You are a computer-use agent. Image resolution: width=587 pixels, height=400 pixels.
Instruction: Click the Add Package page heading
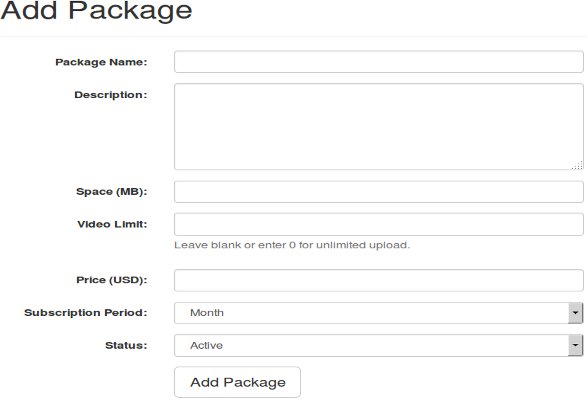(96, 10)
